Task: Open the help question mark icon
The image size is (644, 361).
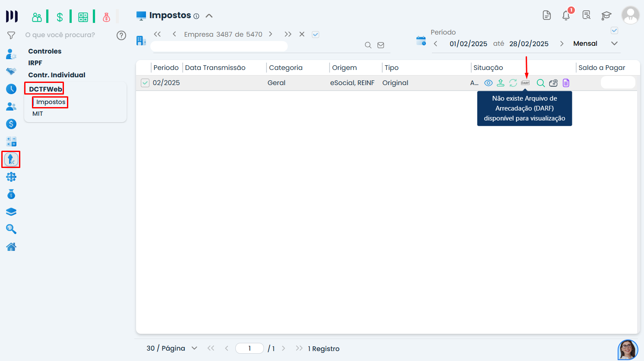Action: [x=121, y=35]
